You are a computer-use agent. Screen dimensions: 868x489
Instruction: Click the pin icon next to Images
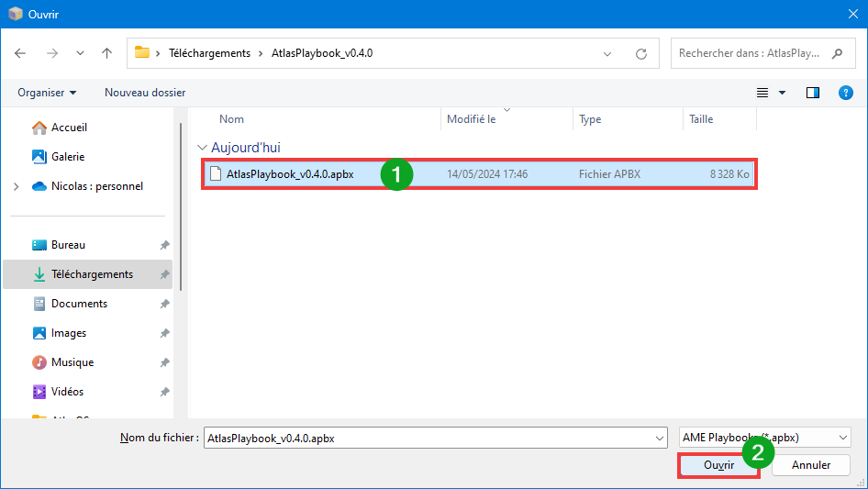pyautogui.click(x=164, y=333)
